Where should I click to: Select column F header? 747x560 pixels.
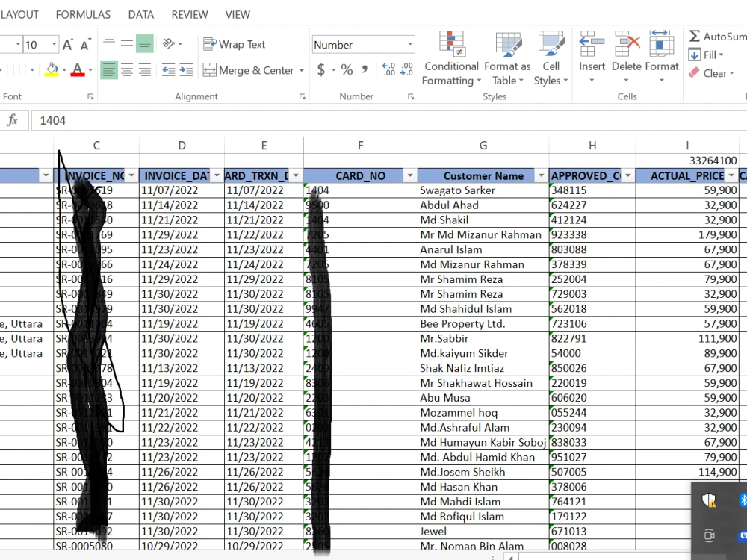point(360,146)
